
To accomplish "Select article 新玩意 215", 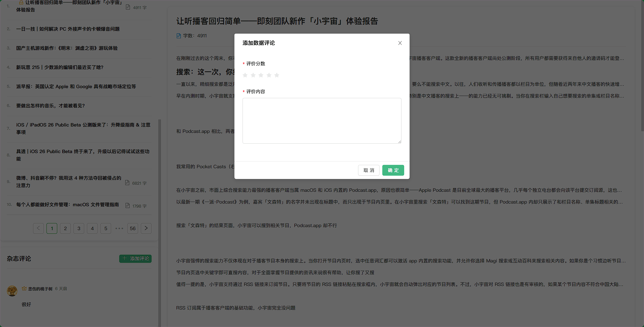I will [60, 67].
